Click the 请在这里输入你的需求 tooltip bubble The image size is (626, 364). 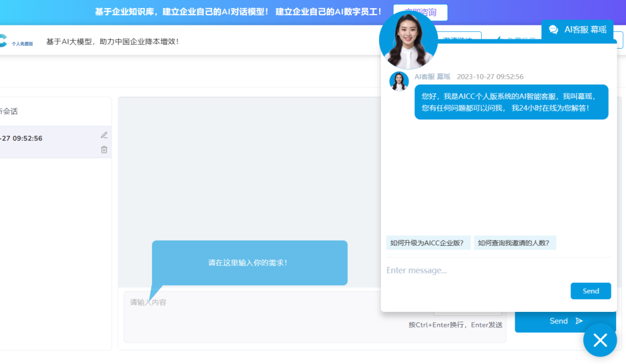pyautogui.click(x=249, y=263)
